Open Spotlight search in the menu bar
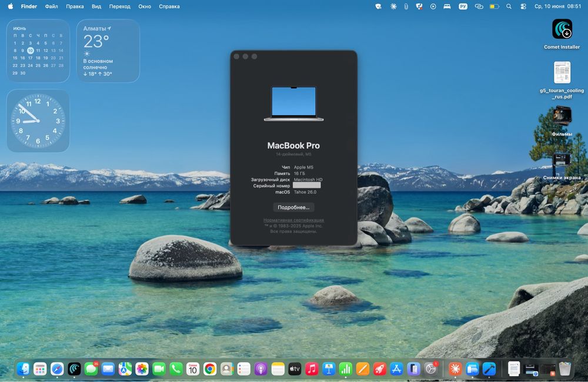 (509, 6)
